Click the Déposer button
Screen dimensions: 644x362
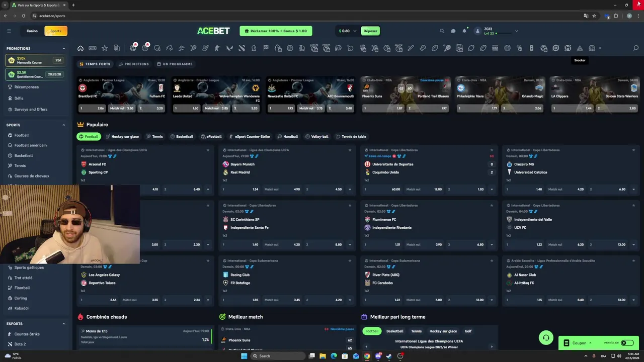[x=370, y=31]
